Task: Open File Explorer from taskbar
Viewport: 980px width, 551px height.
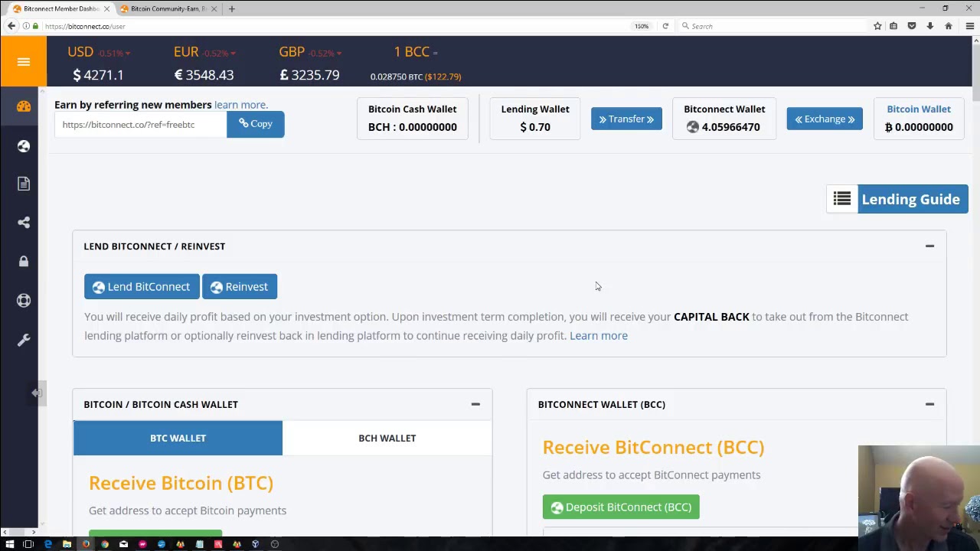Action: pyautogui.click(x=67, y=544)
